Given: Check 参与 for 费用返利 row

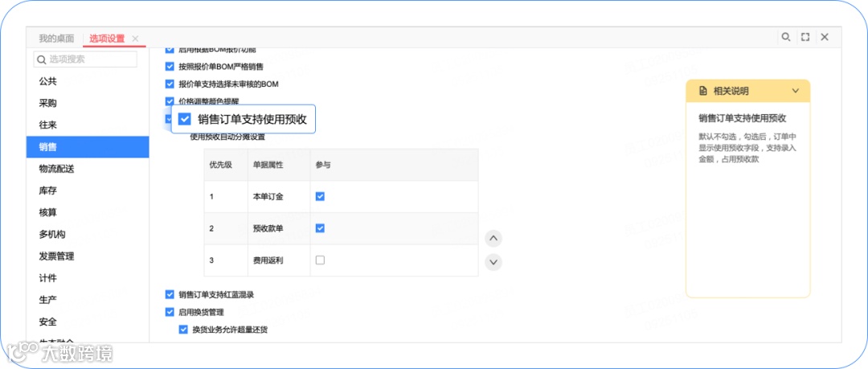Looking at the screenshot, I should [x=320, y=260].
